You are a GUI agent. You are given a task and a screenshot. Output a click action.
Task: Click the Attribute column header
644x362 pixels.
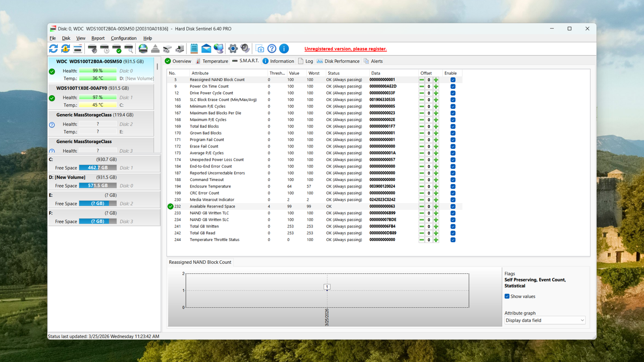(x=228, y=73)
